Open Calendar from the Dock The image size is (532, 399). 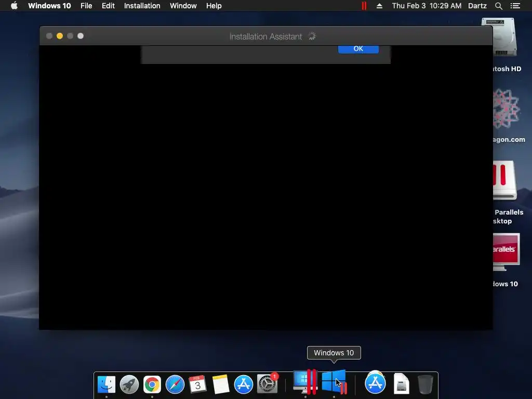tap(197, 384)
